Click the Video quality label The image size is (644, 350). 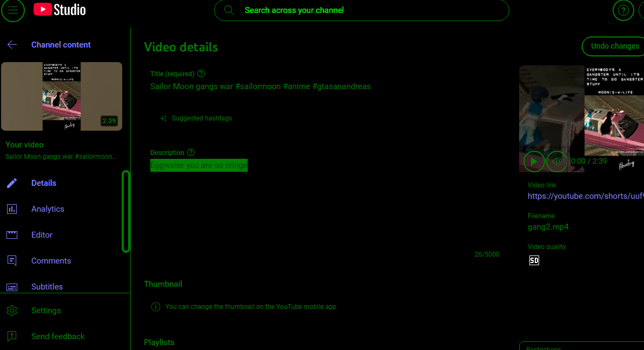[547, 247]
